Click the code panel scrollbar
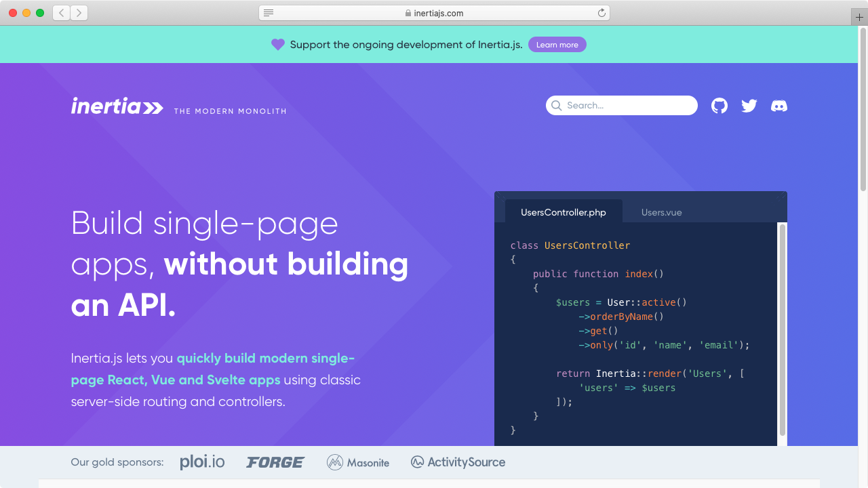Image resolution: width=868 pixels, height=488 pixels. click(783, 330)
